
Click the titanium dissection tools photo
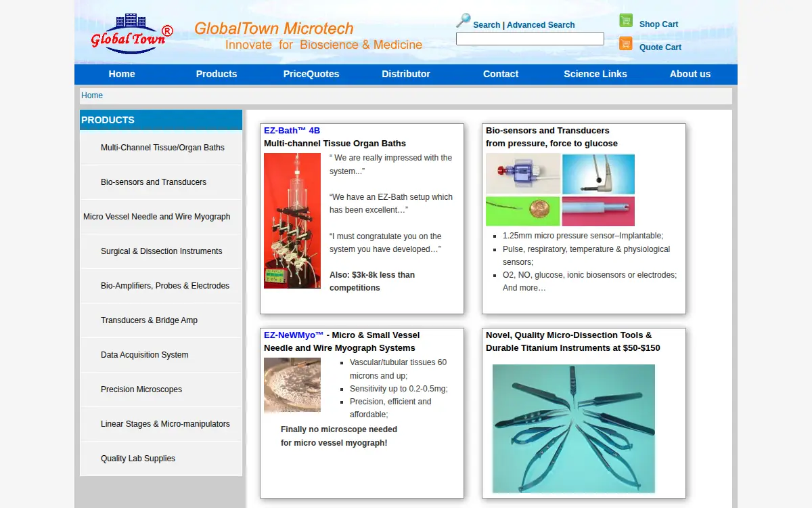pyautogui.click(x=574, y=429)
